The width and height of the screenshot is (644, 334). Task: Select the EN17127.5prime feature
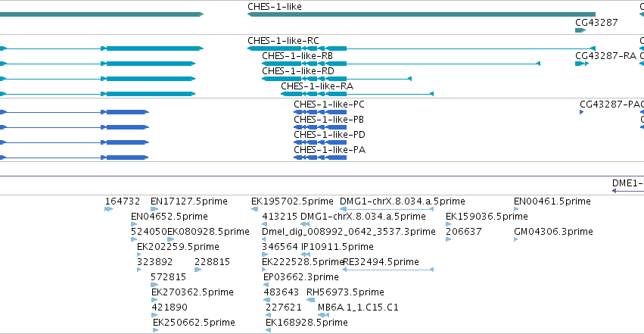pos(189,201)
